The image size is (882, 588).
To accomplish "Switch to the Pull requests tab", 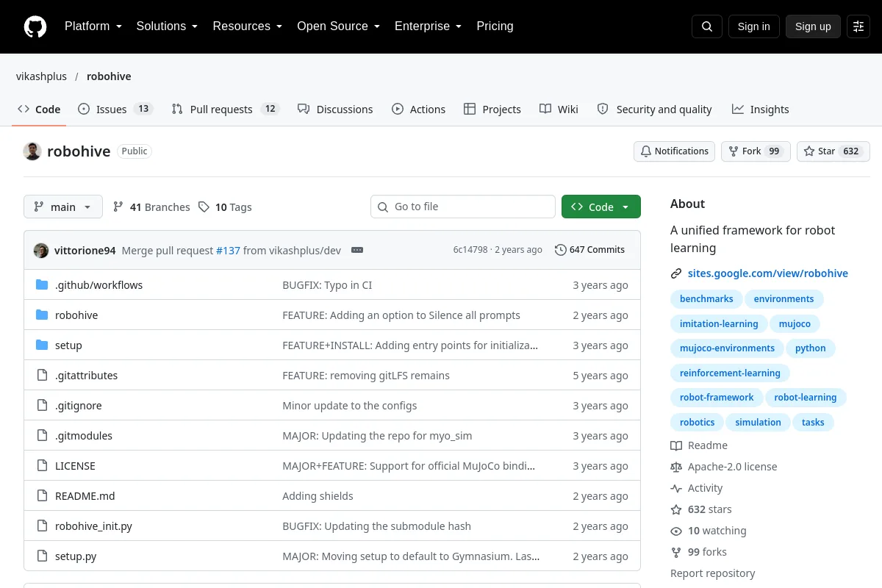I will coord(226,110).
